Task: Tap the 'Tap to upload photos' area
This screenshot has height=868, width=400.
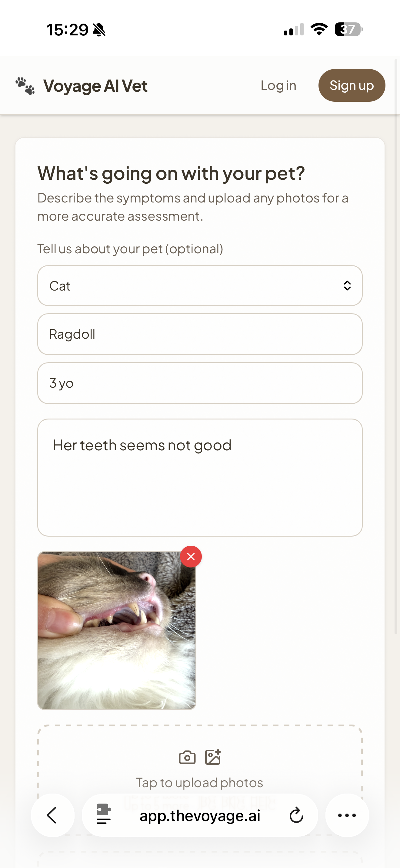Action: pyautogui.click(x=200, y=782)
